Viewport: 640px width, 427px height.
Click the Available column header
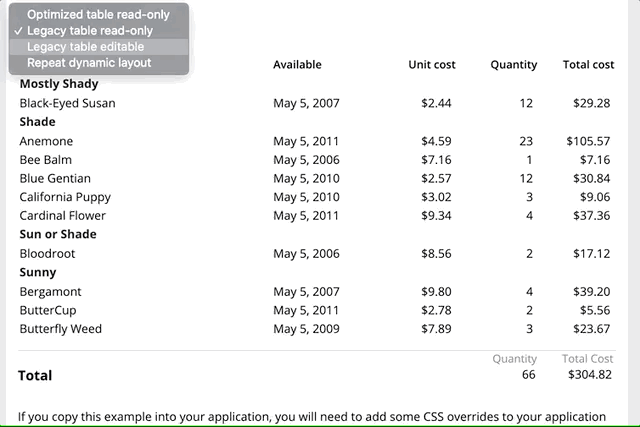(297, 64)
